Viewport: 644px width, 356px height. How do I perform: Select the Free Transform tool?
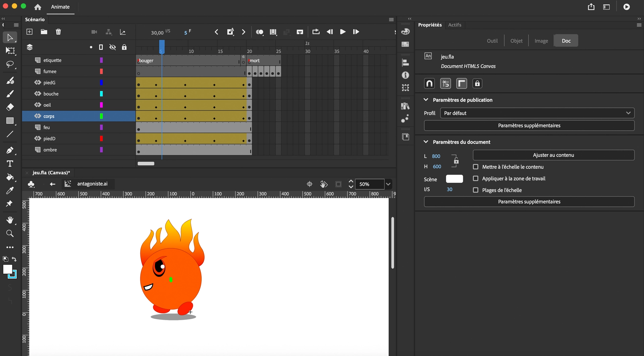(10, 51)
